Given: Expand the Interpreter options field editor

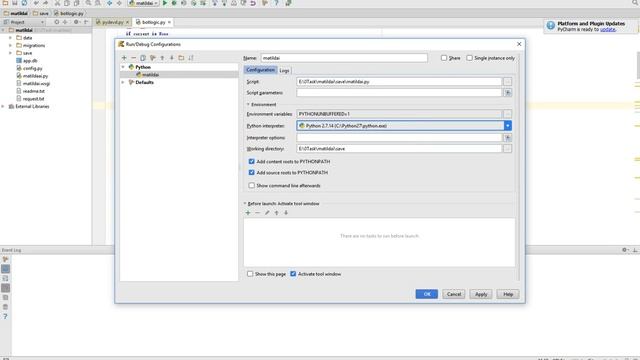Looking at the screenshot, I should click(x=507, y=138).
